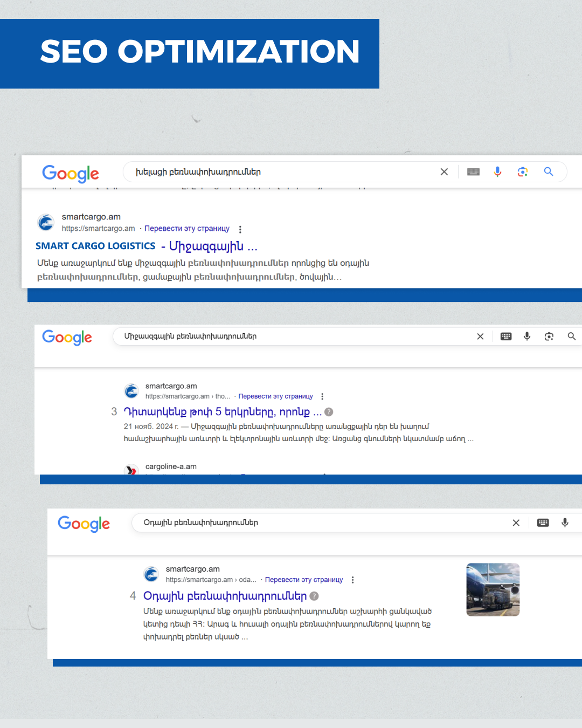Open the airplane cargo thumbnail image
The height and width of the screenshot is (728, 582).
493,589
